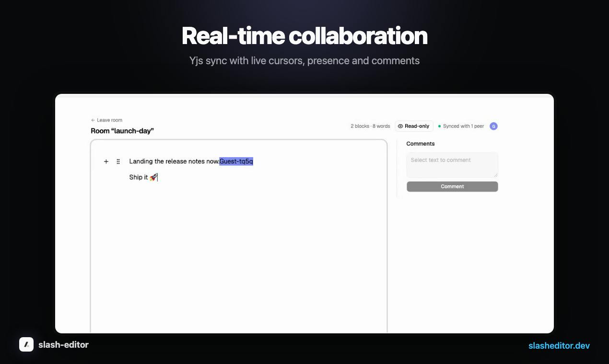Click the slash-editor brand name

click(63, 344)
